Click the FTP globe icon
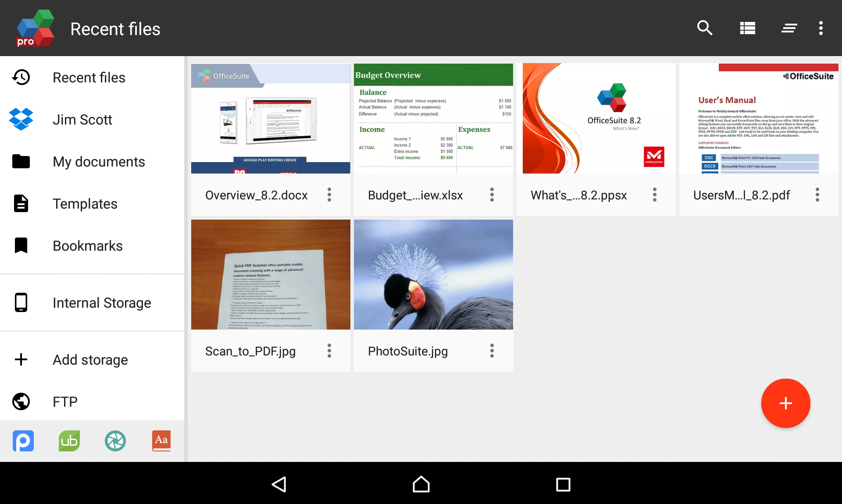 [21, 401]
